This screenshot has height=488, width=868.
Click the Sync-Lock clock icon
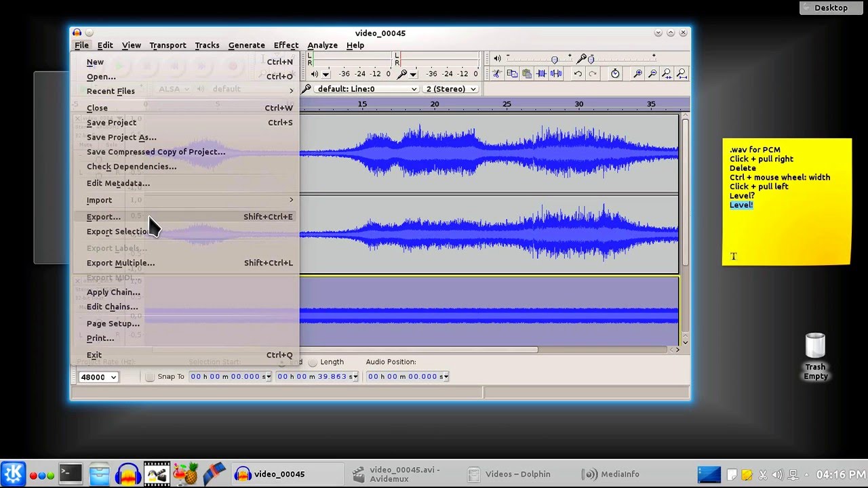(615, 74)
